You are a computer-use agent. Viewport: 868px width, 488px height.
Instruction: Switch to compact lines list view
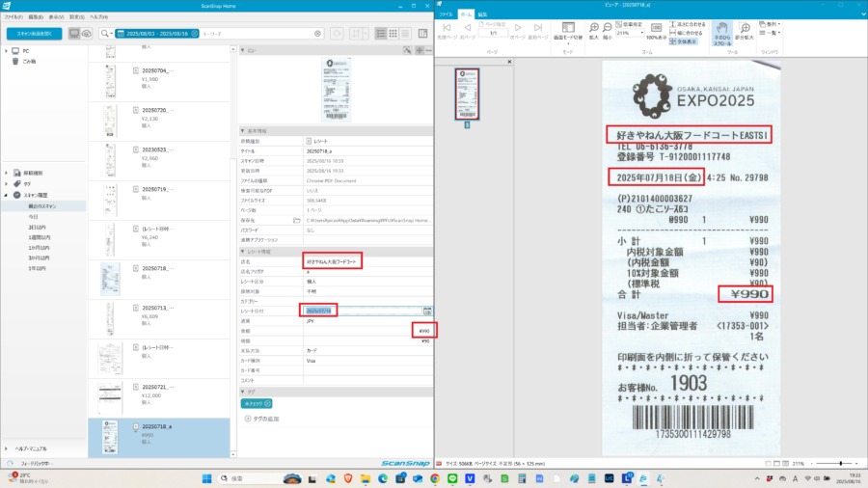click(x=405, y=34)
